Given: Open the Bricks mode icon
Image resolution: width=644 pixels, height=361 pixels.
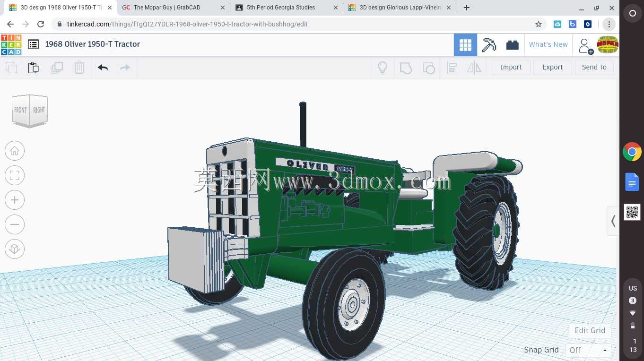Looking at the screenshot, I should pos(512,45).
